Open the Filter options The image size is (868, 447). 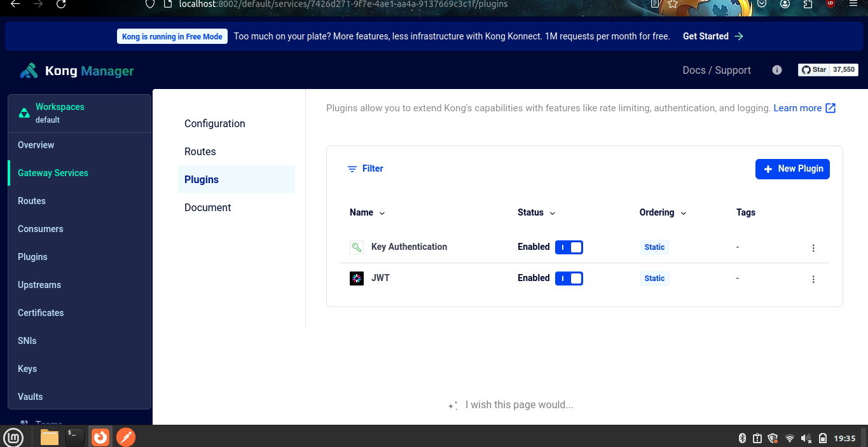(365, 168)
